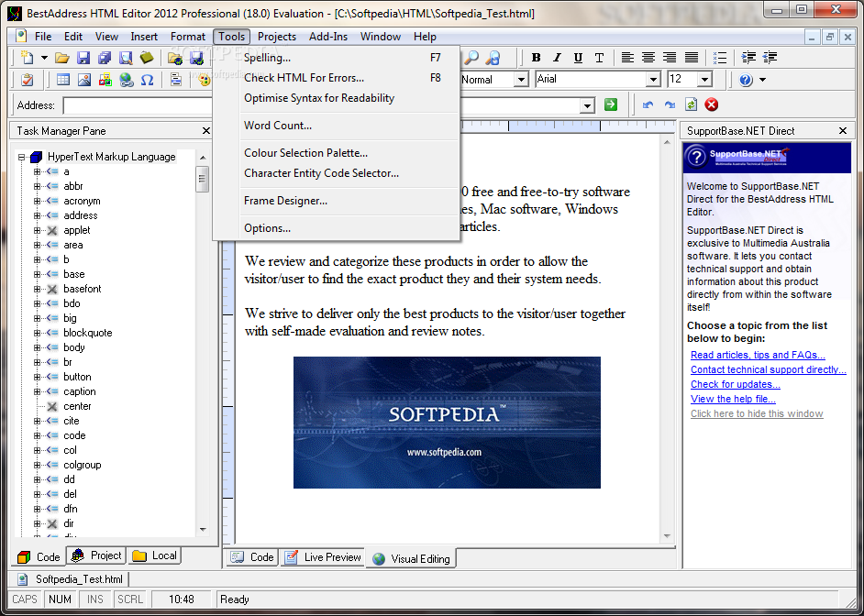The width and height of the screenshot is (864, 616).
Task: Choose Optimise Syntax for Readability
Action: 337,98
